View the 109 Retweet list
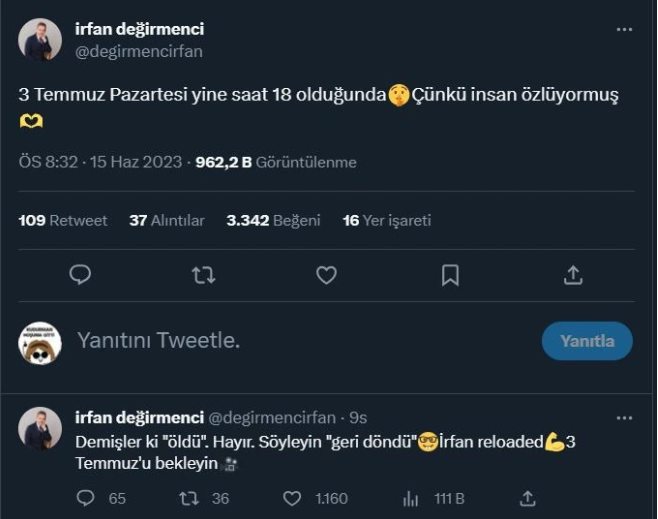 click(63, 220)
